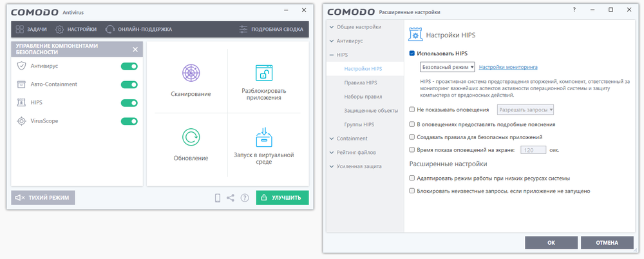The image size is (644, 259).
Task: Check Не показывать оповещения
Action: 412,110
